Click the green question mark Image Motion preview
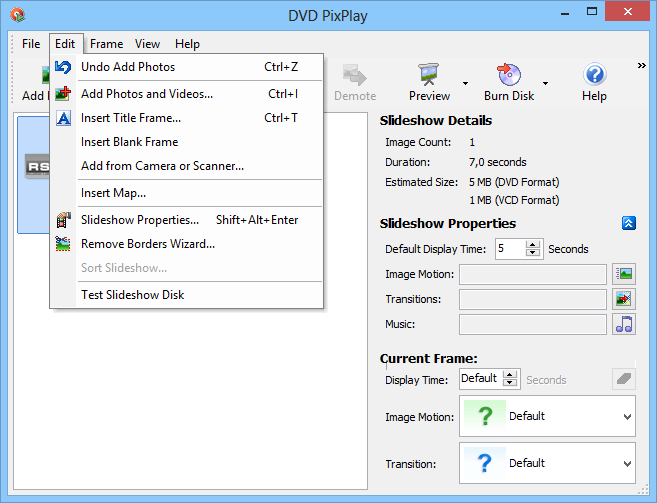The width and height of the screenshot is (657, 503). click(x=485, y=416)
